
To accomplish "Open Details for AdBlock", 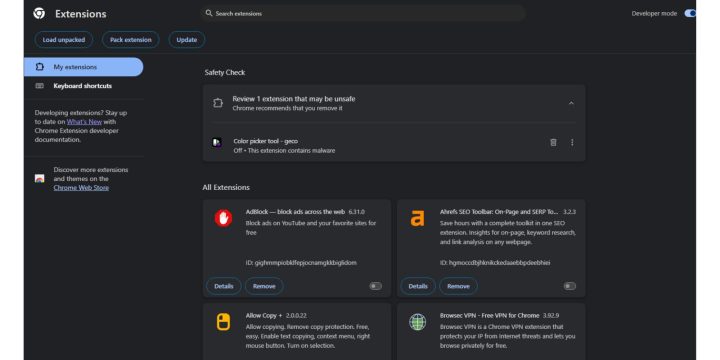I will [224, 286].
